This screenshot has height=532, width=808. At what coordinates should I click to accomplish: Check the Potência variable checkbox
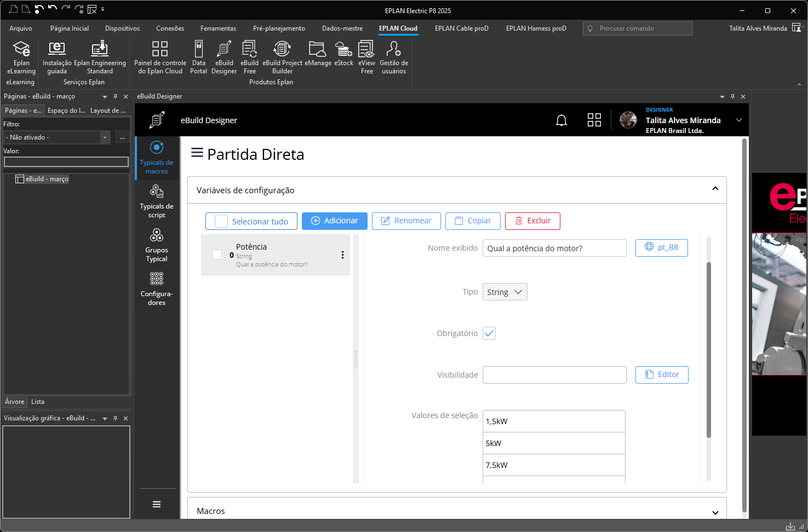pos(217,255)
